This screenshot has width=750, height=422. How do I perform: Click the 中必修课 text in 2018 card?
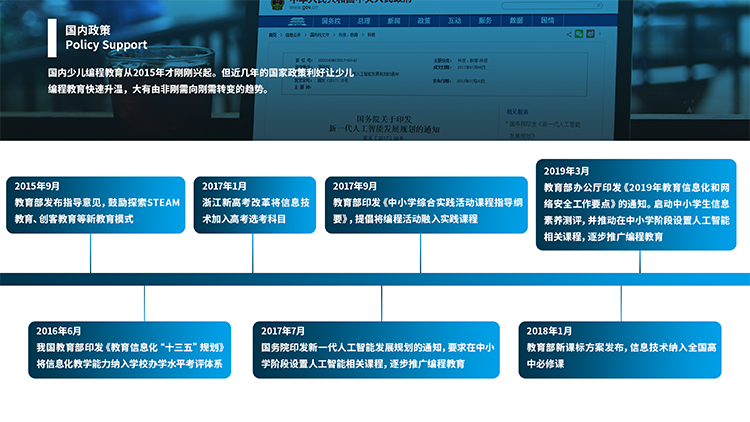(545, 364)
